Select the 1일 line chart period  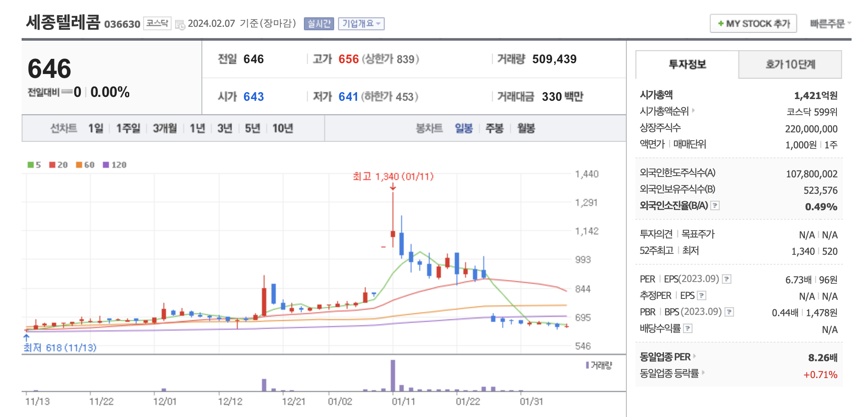coord(96,128)
